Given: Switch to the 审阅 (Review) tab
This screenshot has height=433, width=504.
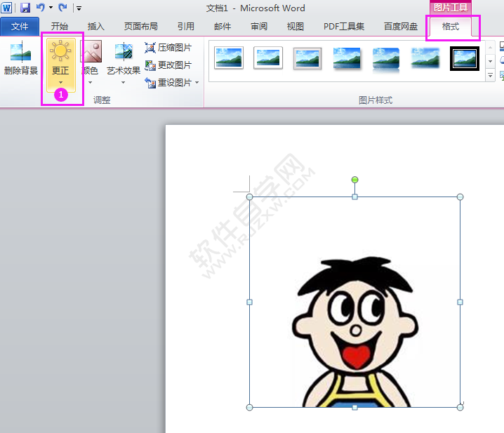Looking at the screenshot, I should (x=259, y=27).
